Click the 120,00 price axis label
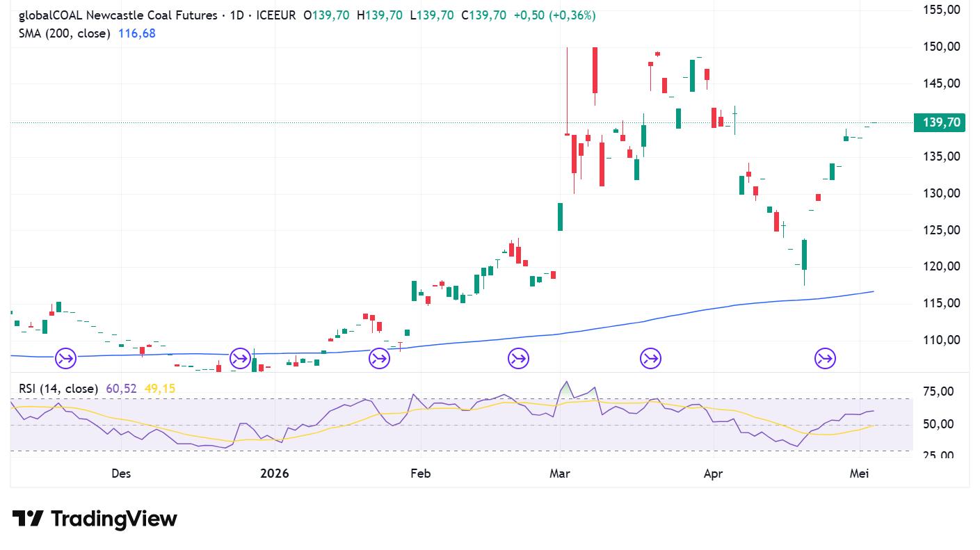 (x=942, y=266)
